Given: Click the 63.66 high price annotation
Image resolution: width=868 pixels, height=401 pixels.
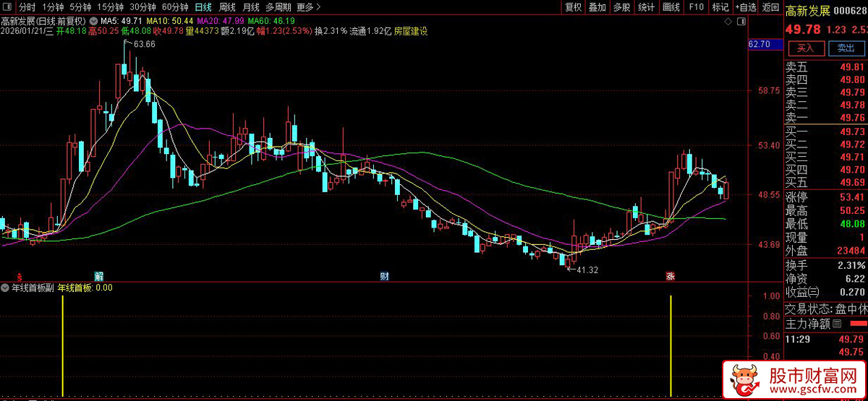Looking at the screenshot, I should (144, 45).
